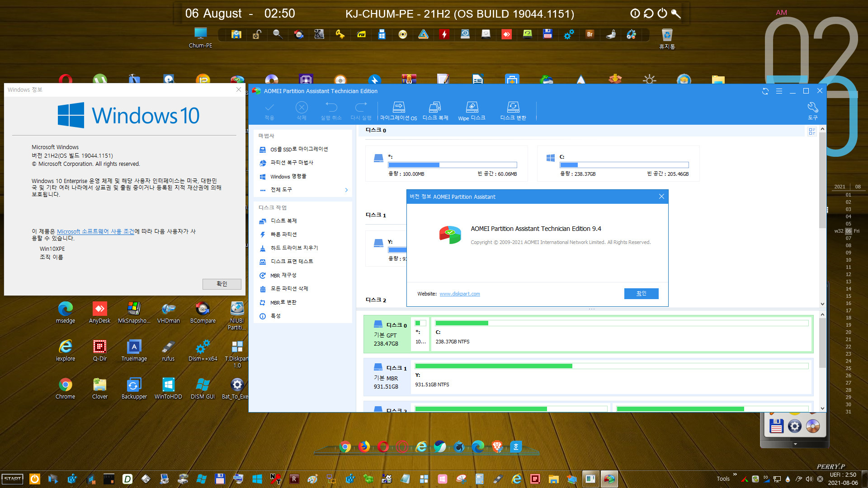868x488 pixels.
Task: Click the taskbar clock showing 2021-08-06
Action: (843, 479)
